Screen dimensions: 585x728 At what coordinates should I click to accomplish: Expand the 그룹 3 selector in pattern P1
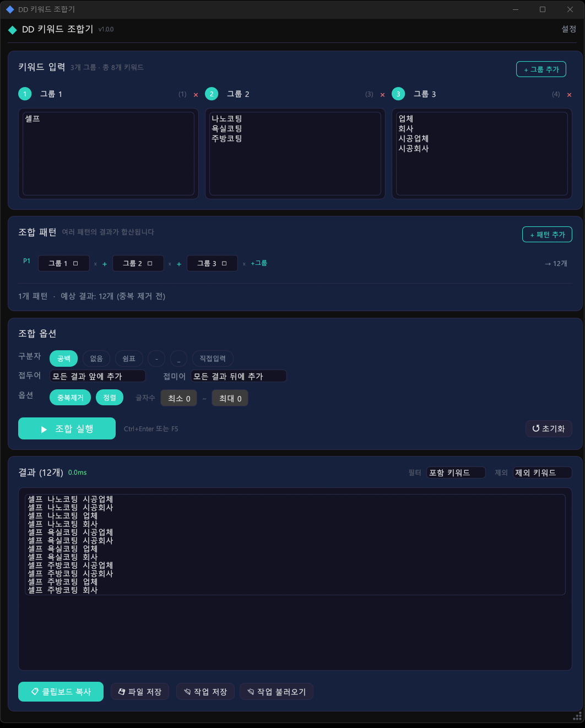click(212, 263)
